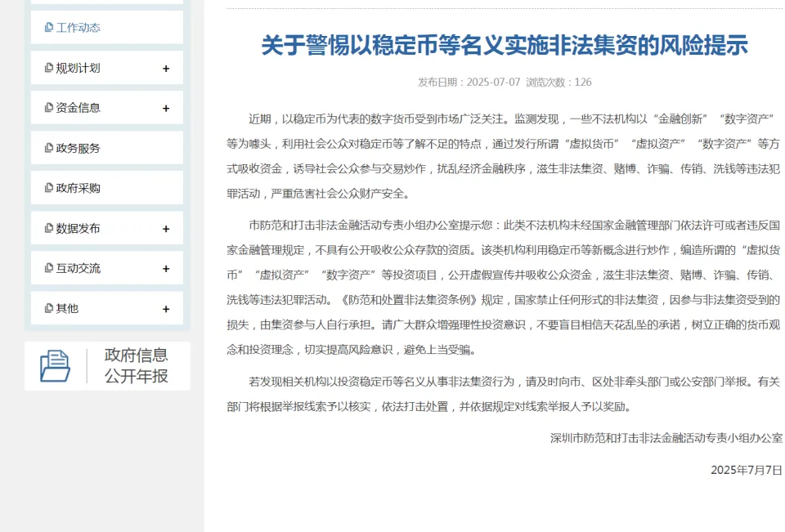Click the document icon beside 政府采购
This screenshot has width=785, height=532.
[48, 188]
